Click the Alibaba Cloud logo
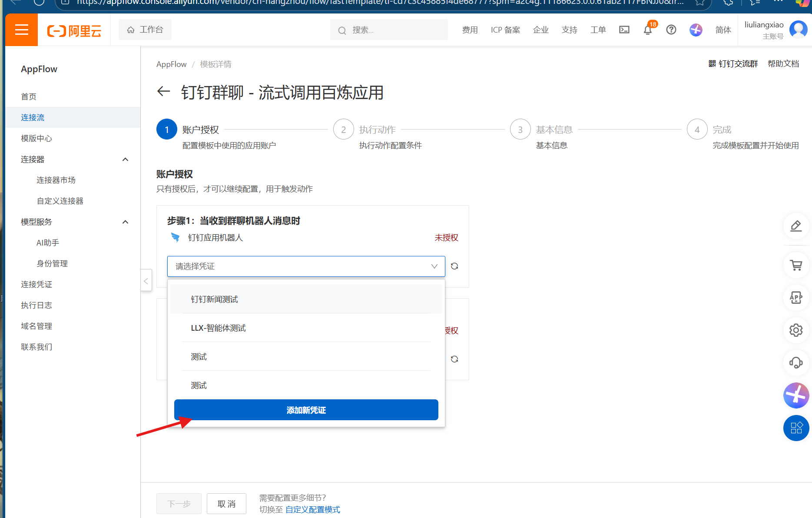Screen dimensions: 812x518 74,30
